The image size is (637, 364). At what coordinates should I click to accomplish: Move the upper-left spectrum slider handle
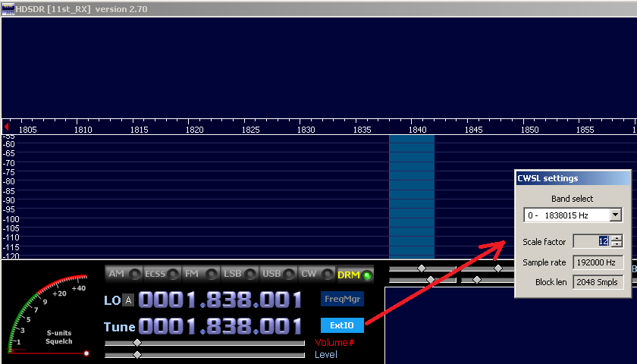click(x=422, y=268)
